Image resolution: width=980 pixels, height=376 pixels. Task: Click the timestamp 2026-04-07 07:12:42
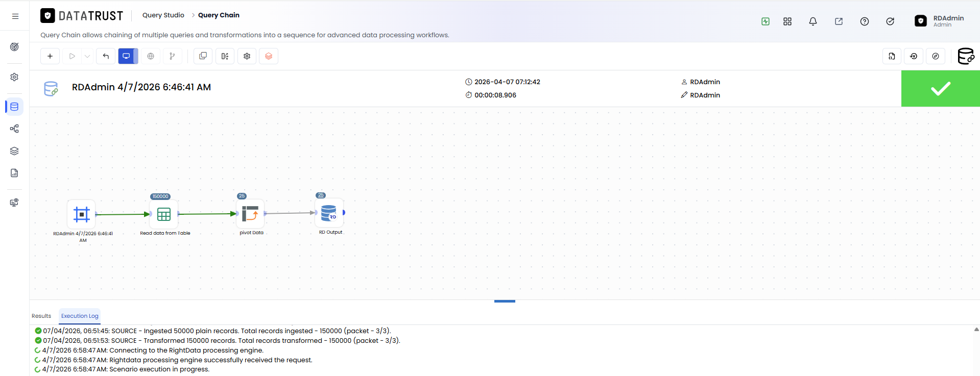507,82
